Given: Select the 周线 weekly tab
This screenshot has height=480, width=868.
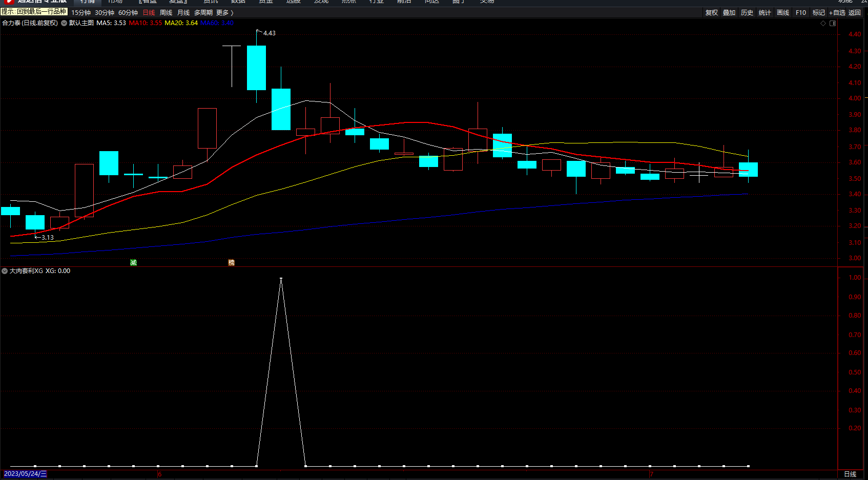Looking at the screenshot, I should 166,13.
